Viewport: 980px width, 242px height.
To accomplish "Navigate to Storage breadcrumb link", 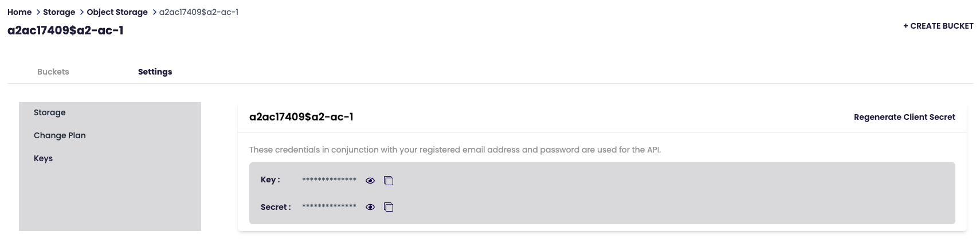I will click(59, 12).
